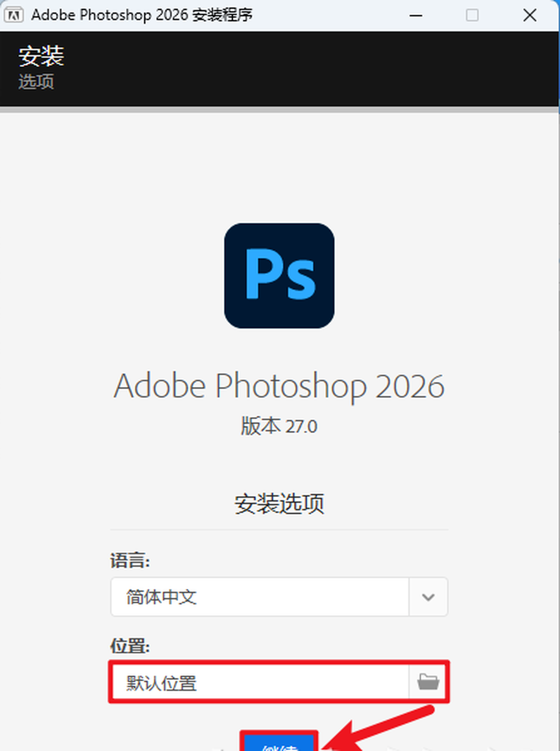Select the 默认位置 location field
Screen dimensions: 560x751
pyautogui.click(x=260, y=682)
